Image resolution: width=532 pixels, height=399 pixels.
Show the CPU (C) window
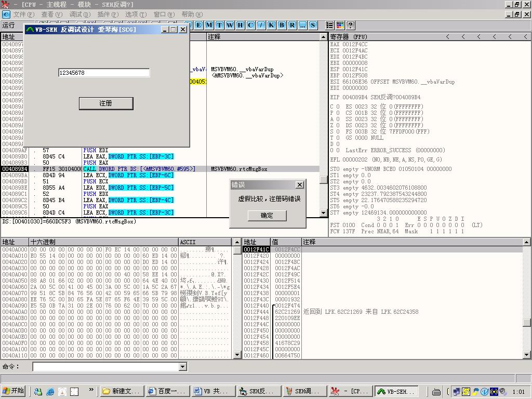coord(251,25)
